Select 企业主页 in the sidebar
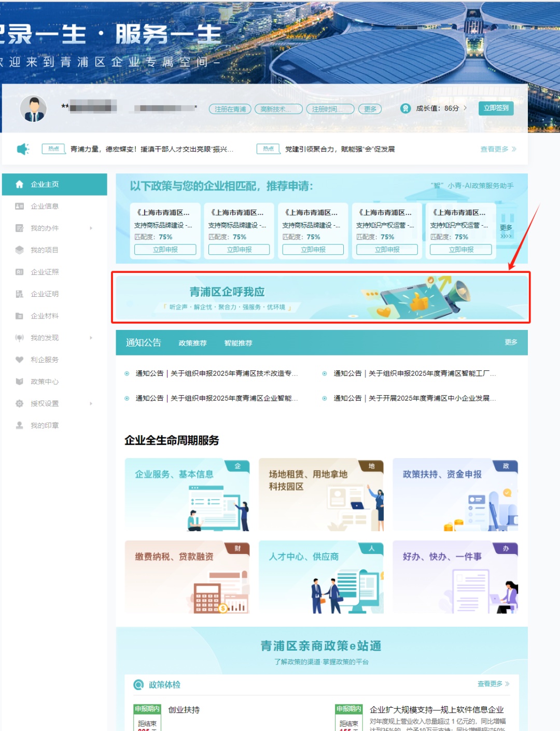 [x=54, y=184]
